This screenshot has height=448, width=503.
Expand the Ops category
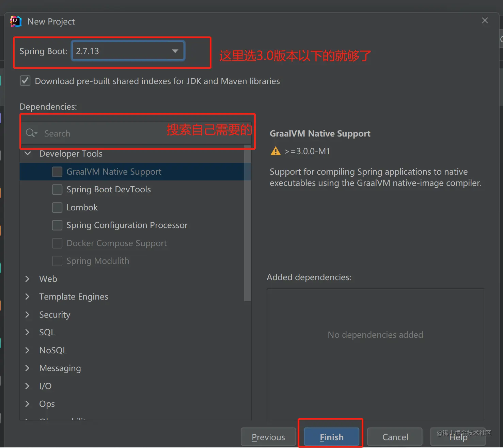click(28, 404)
